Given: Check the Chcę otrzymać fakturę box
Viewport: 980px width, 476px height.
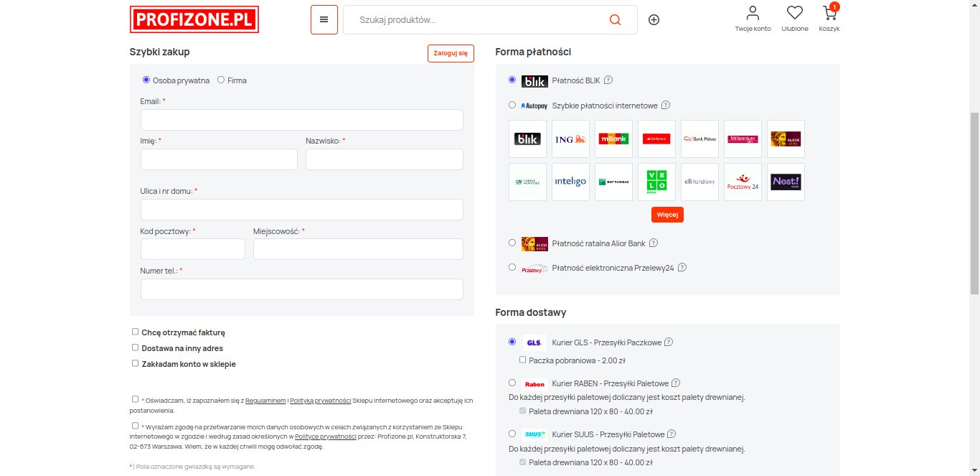Looking at the screenshot, I should 135,332.
